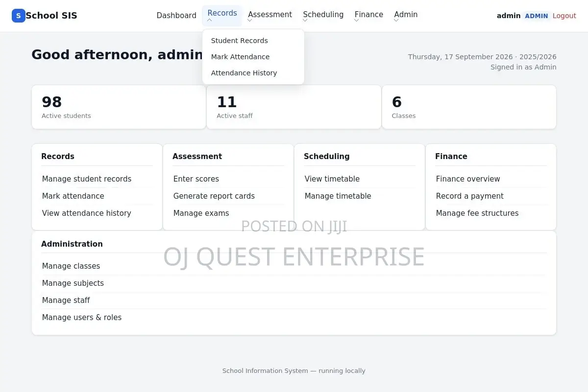The image size is (588, 392).
Task: Click the Good afternoon, admin heading
Action: coord(118,55)
